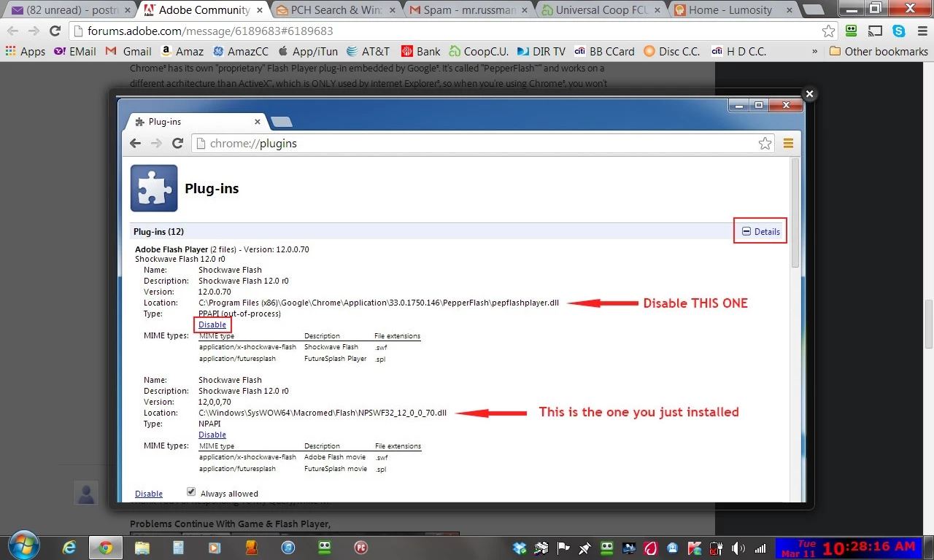Open Windows Explorer from the taskbar
The image size is (934, 560).
pos(142,547)
